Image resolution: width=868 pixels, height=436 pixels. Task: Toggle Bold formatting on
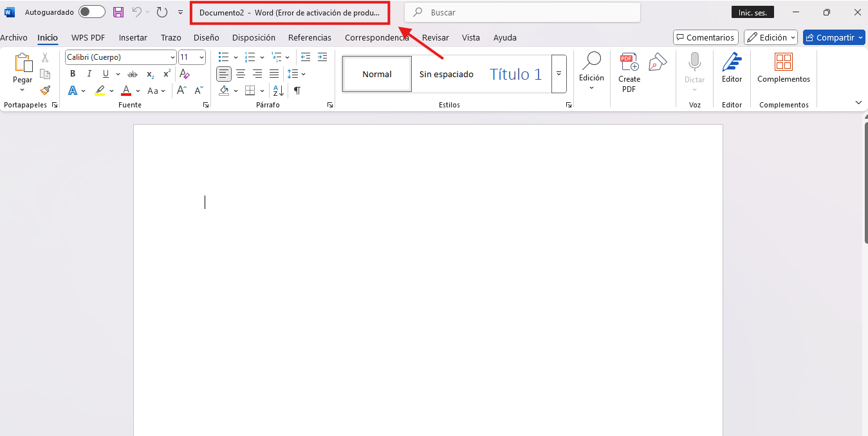(x=73, y=74)
